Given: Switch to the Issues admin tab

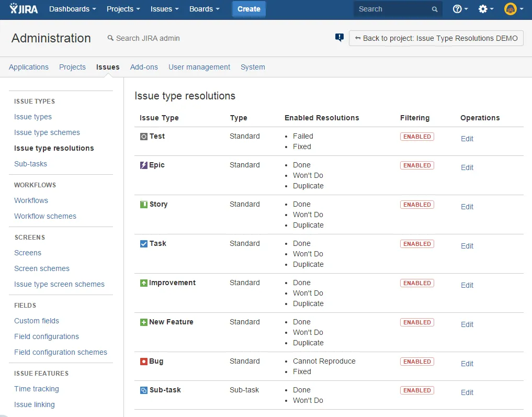Looking at the screenshot, I should click(108, 67).
